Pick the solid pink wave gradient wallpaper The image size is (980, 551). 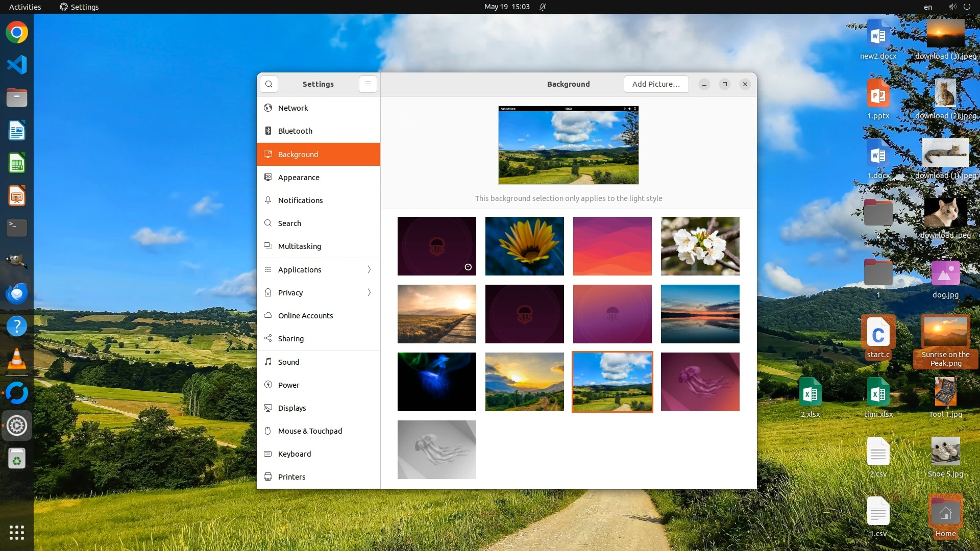[x=612, y=246]
